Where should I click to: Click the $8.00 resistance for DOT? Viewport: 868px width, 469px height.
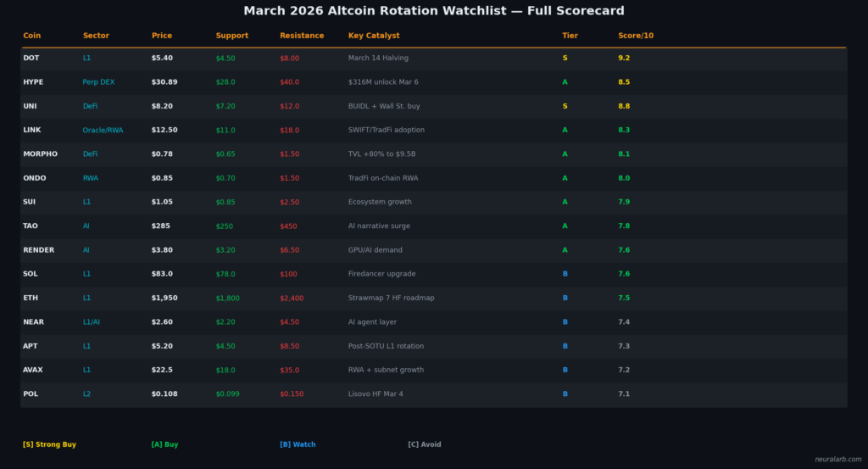[290, 58]
